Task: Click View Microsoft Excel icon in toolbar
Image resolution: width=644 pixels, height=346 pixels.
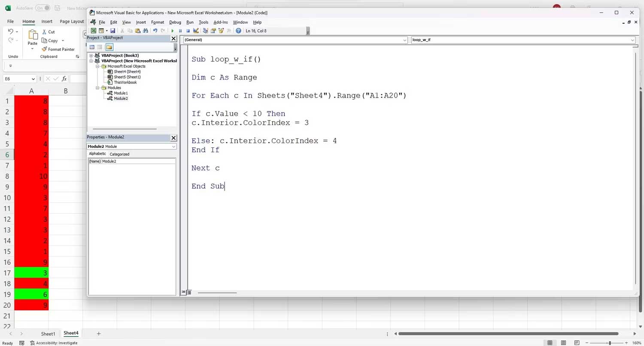Action: coord(93,31)
